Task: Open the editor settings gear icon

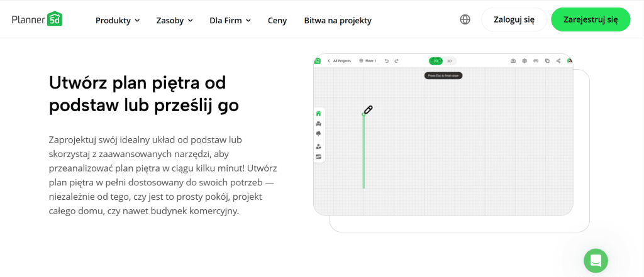Action: (525, 61)
